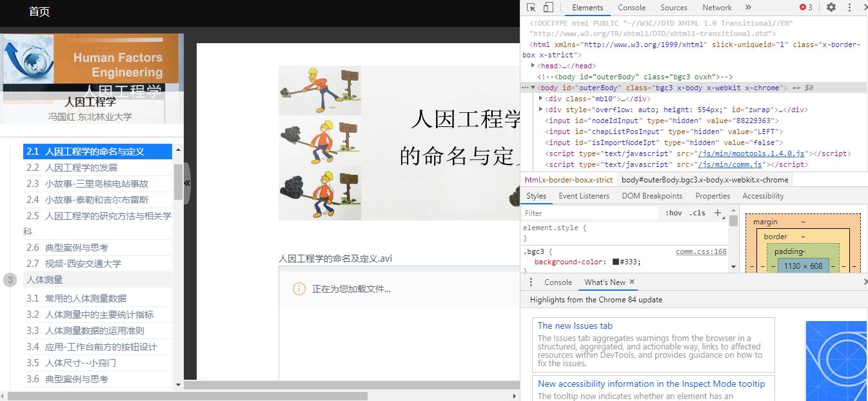Open color picker for #333 swatch

tap(616, 262)
